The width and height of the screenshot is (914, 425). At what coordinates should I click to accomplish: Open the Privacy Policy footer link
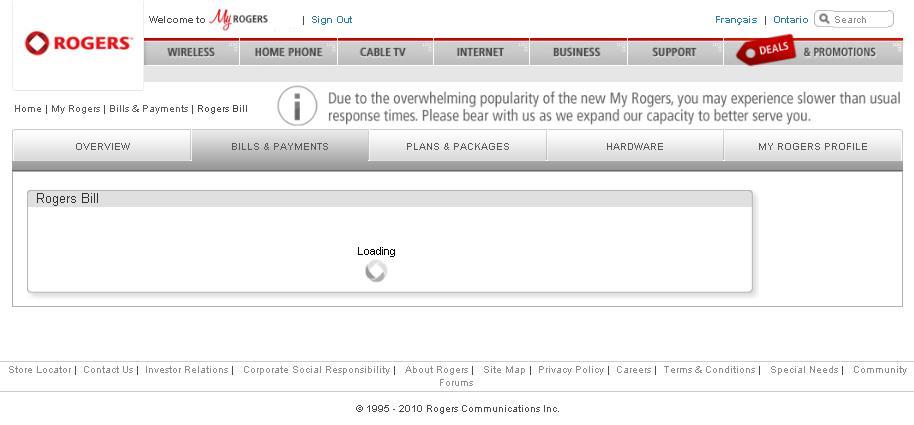click(571, 370)
